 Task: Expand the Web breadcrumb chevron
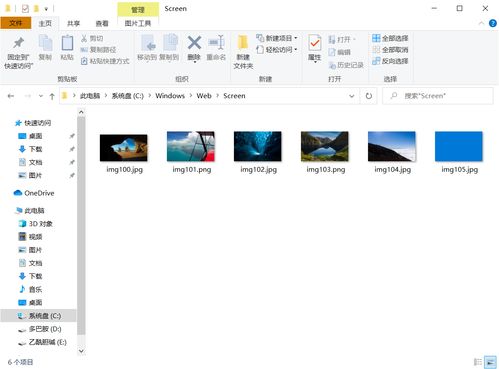pyautogui.click(x=218, y=96)
